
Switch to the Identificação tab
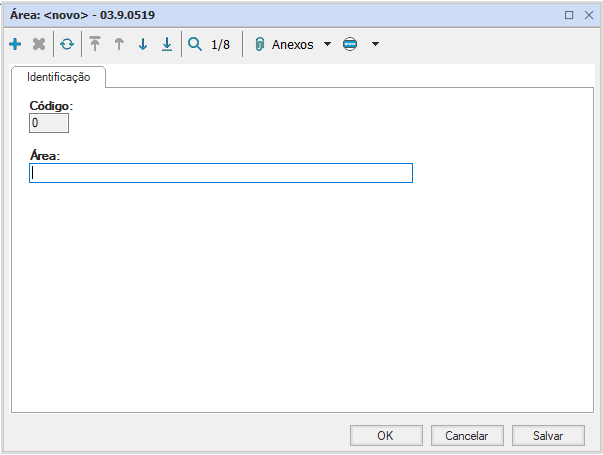pyautogui.click(x=58, y=77)
